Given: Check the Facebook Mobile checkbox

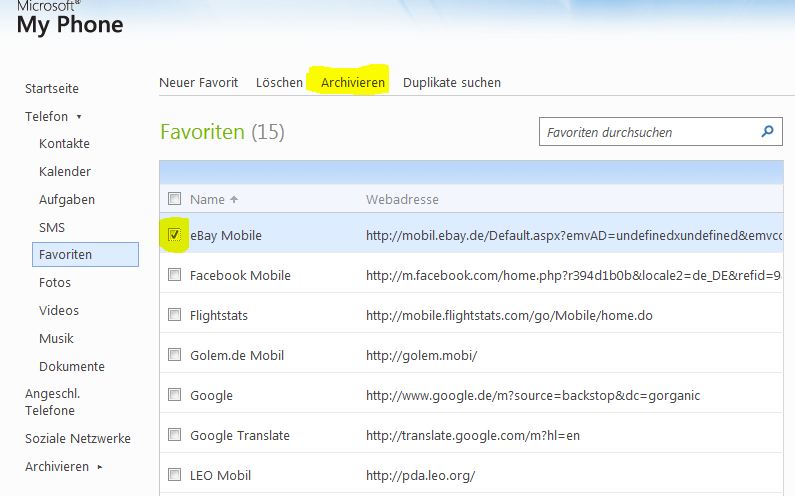Looking at the screenshot, I should pyautogui.click(x=174, y=274).
